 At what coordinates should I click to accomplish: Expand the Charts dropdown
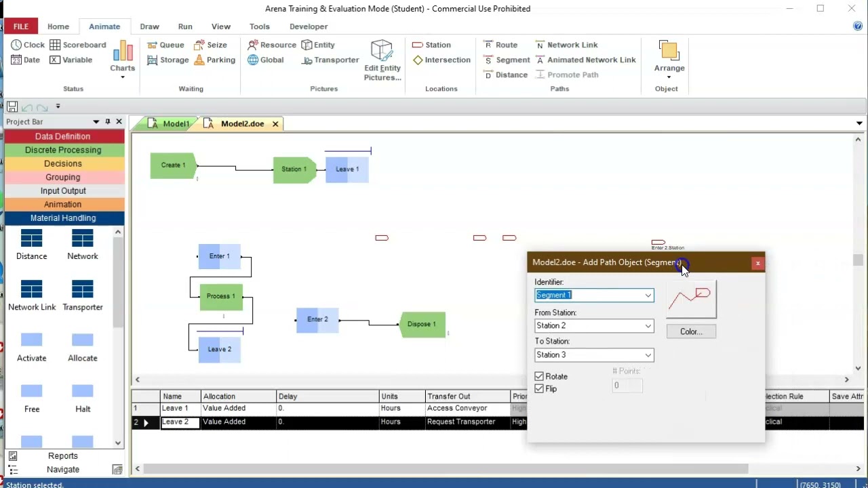123,77
